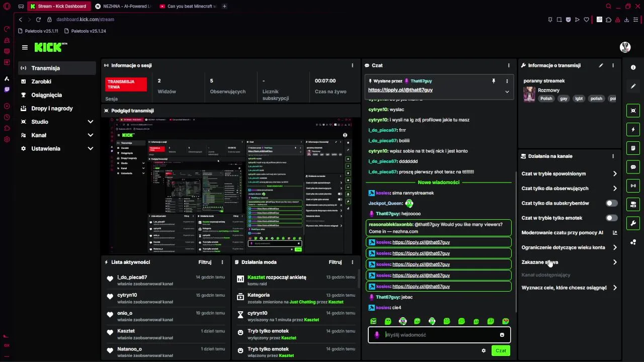Viewport: 644px width, 362px height.
Task: Open the hamburger menu next to Kick logo
Action: click(x=25, y=47)
